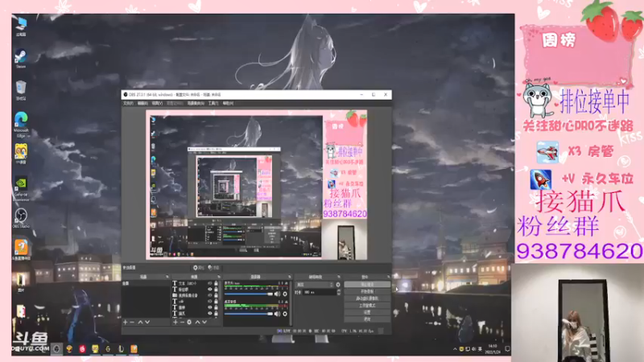Open the yellow cartoon-face desktop shortcut
644x362 pixels.
tap(21, 154)
